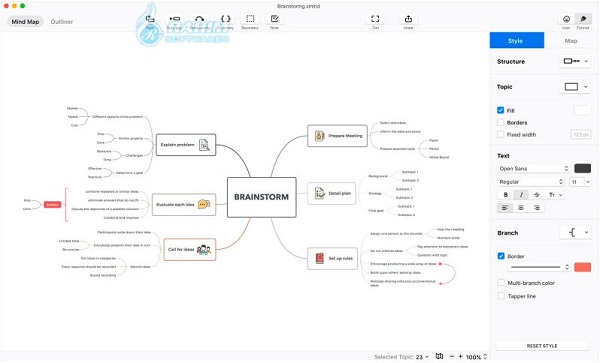Click the RESET STYLE button
This screenshot has width=600, height=363.
point(542,345)
